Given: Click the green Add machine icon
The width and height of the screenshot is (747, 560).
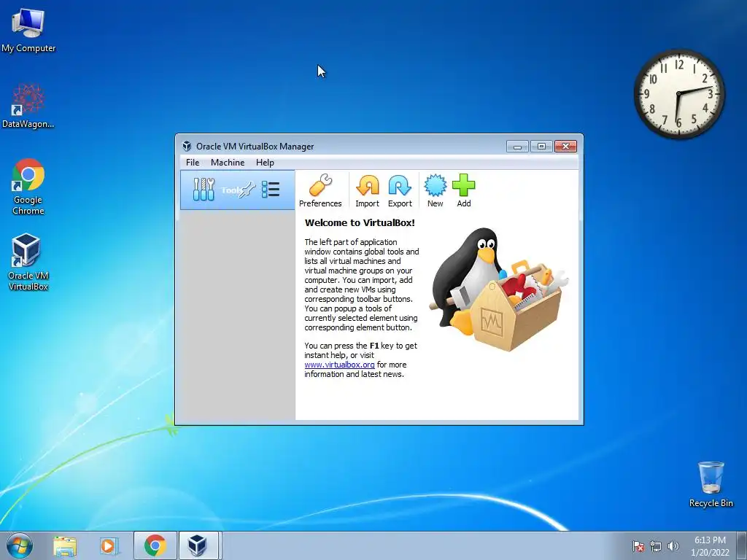Looking at the screenshot, I should tap(463, 190).
